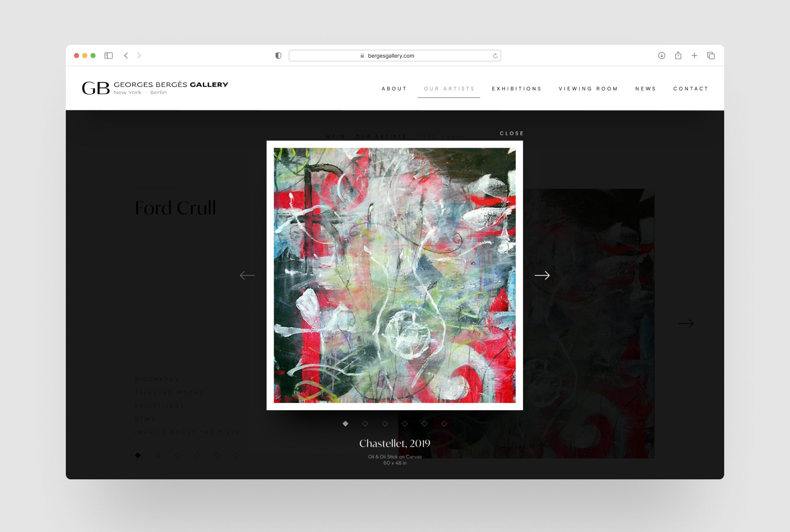790x532 pixels.
Task: Click the GB gallery logo
Action: [96, 88]
